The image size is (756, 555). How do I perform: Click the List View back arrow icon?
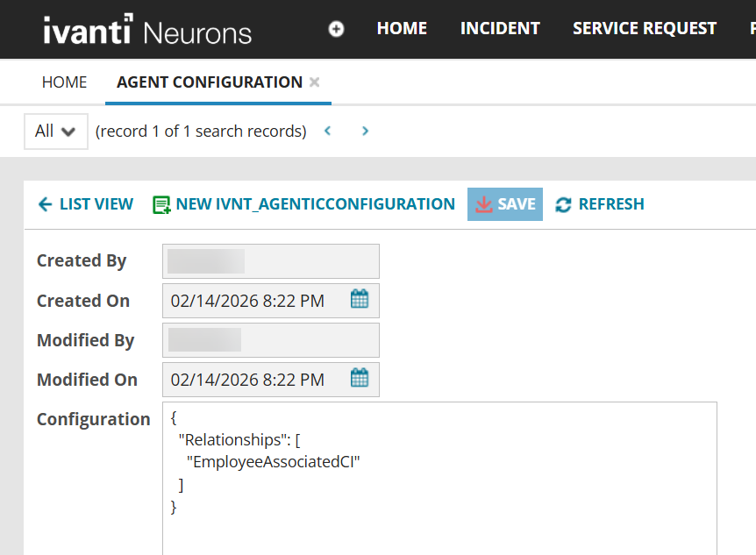pos(46,204)
